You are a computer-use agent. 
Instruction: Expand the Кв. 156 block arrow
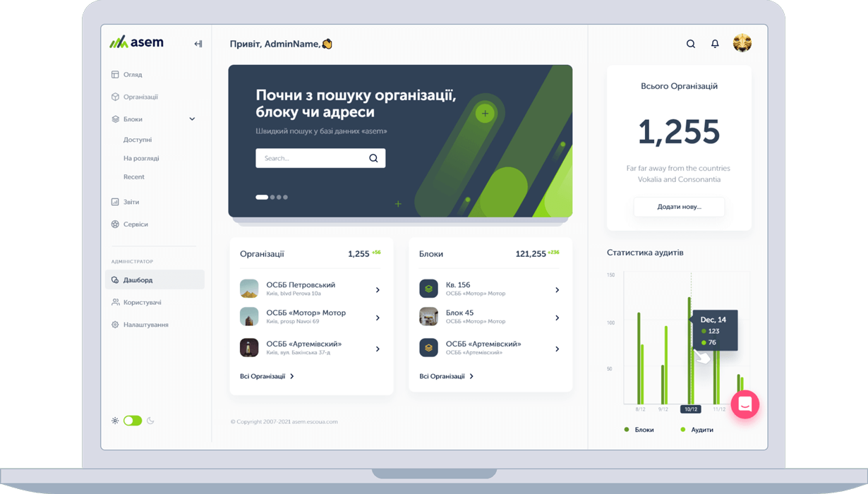click(557, 289)
